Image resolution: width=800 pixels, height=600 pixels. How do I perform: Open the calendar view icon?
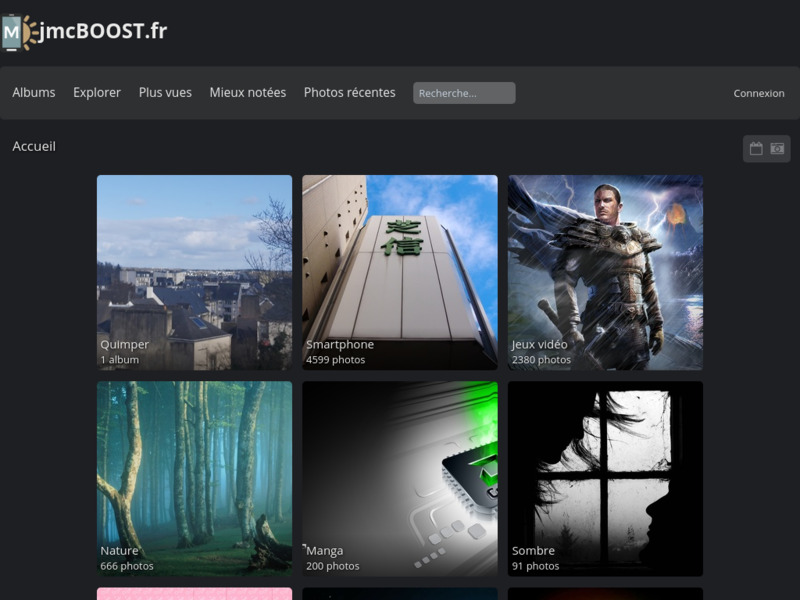pos(756,149)
